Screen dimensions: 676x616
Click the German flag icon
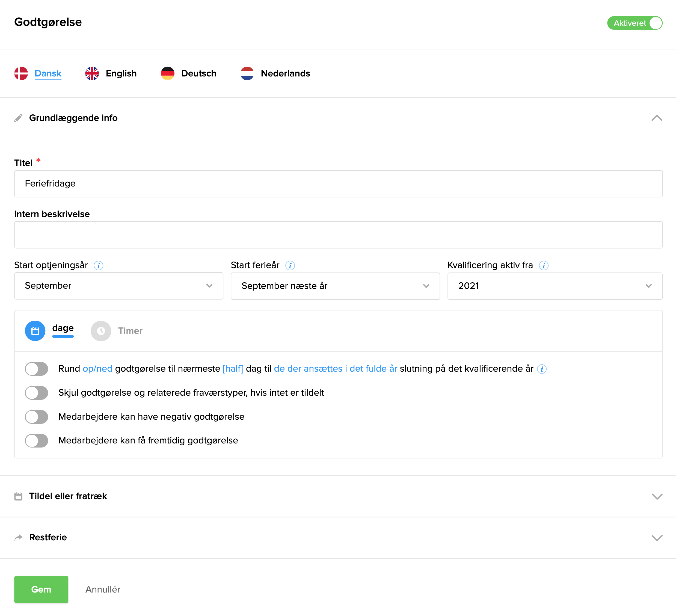click(167, 73)
